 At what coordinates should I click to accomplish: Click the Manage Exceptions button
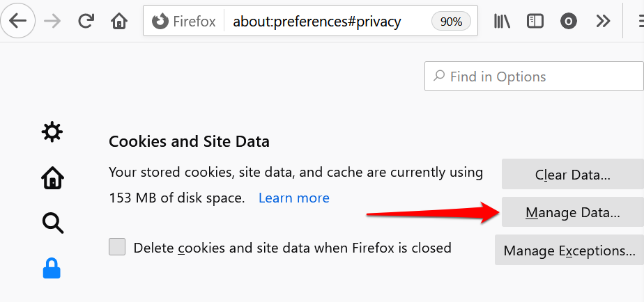(x=569, y=251)
